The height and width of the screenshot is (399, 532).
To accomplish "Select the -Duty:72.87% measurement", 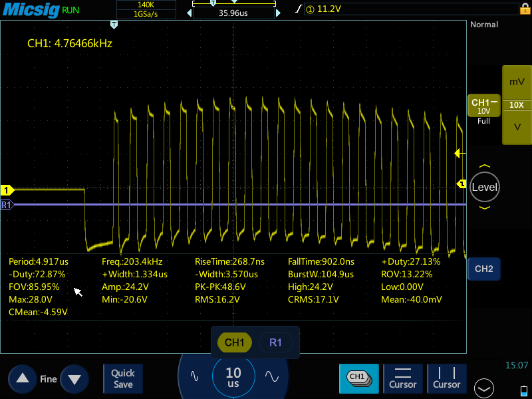I will [37, 274].
